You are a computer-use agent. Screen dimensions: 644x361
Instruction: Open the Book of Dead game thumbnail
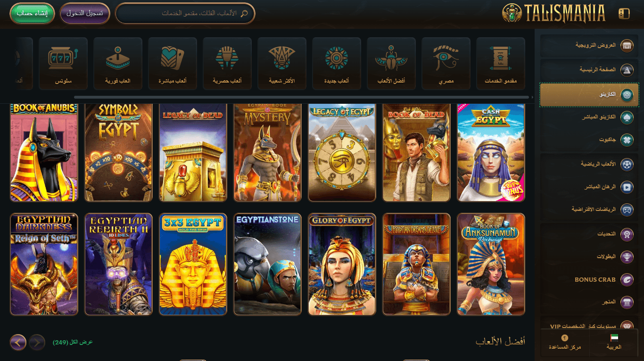pos(416,152)
